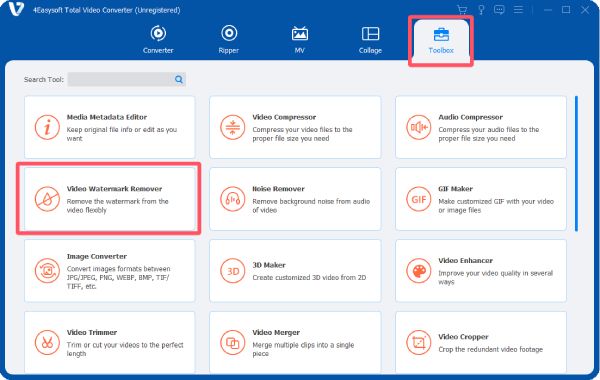
Task: Open Video Watermark Remover title
Action: coord(114,189)
